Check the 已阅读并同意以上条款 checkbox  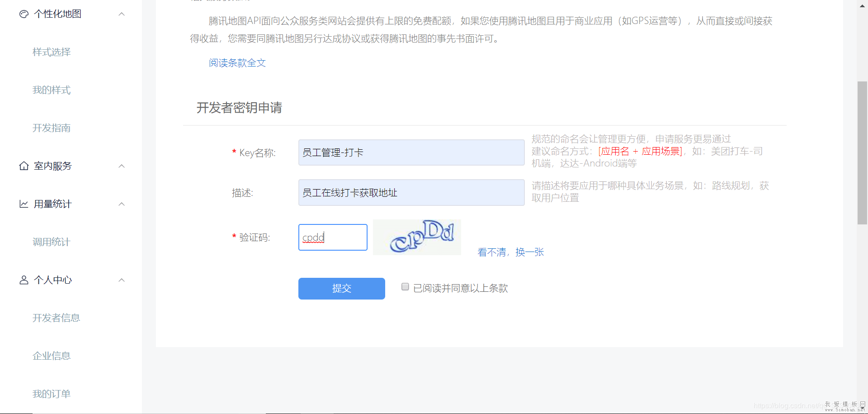pyautogui.click(x=405, y=287)
